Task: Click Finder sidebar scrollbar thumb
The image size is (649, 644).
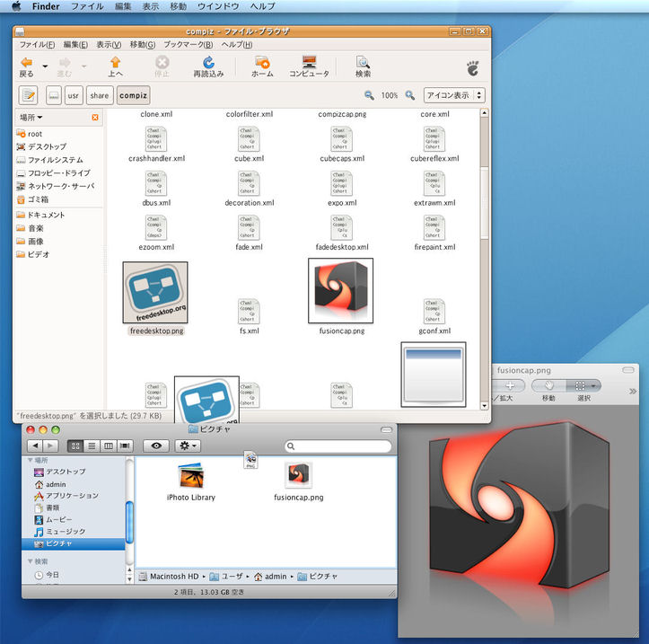Action: pyautogui.click(x=129, y=522)
